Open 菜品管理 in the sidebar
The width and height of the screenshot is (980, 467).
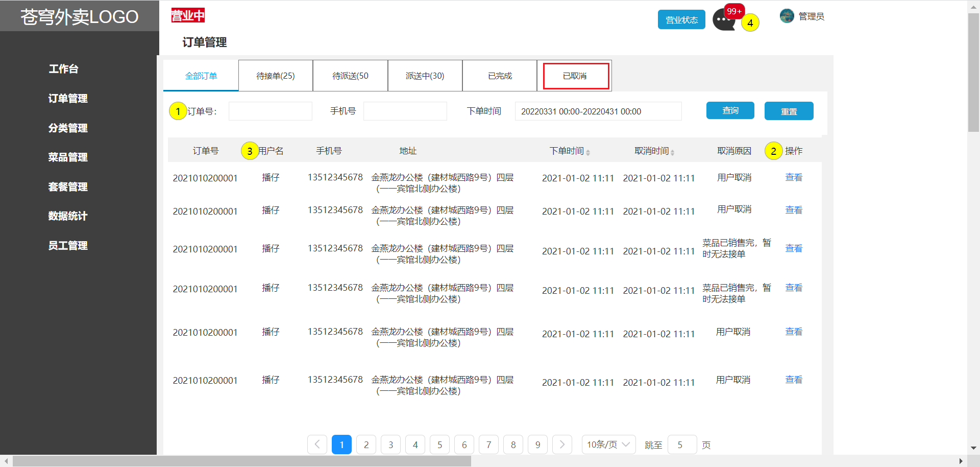68,157
